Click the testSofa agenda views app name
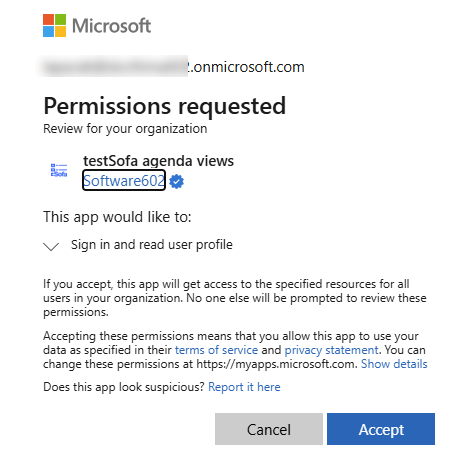 [159, 161]
